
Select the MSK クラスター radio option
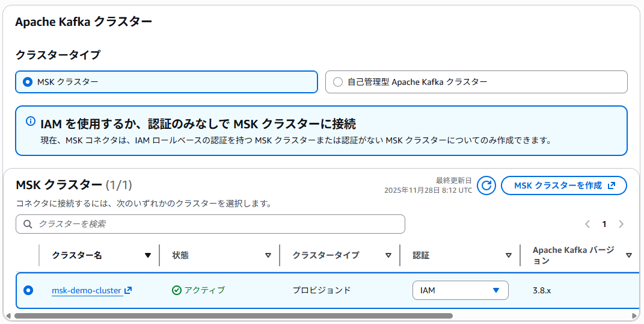27,82
